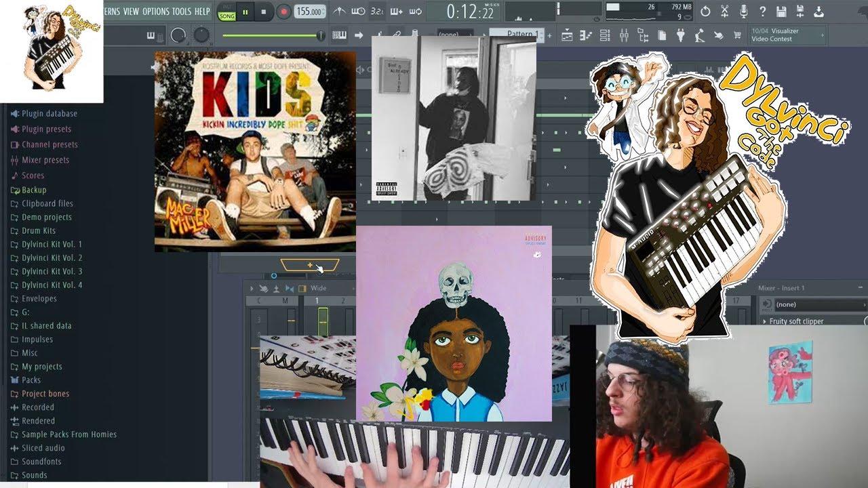Toggle wait for input before recording

(x=358, y=12)
